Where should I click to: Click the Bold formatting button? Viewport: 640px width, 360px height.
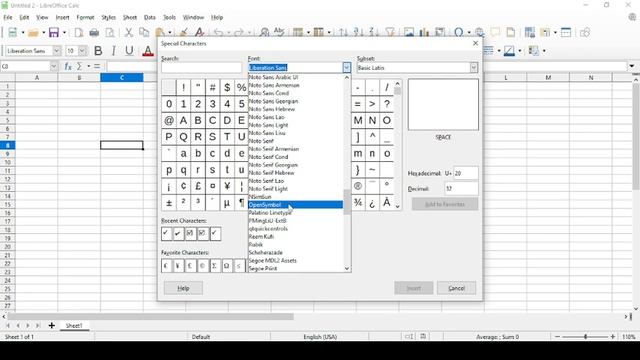tap(98, 51)
